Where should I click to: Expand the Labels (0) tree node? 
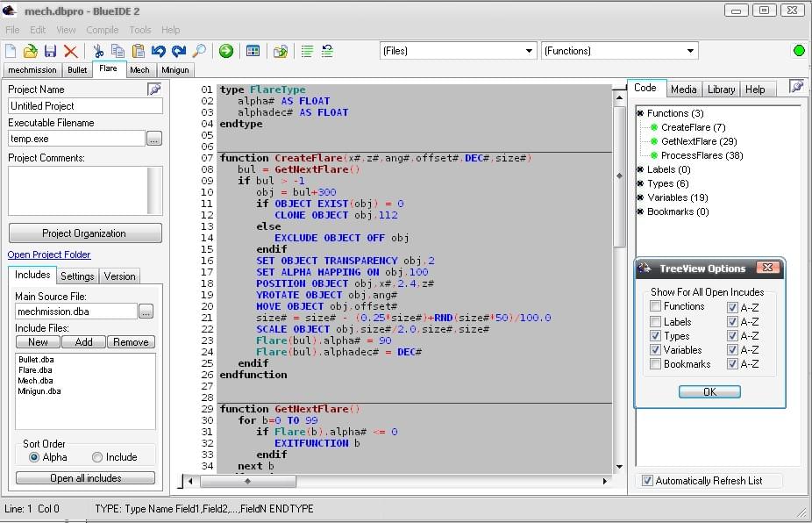640,169
